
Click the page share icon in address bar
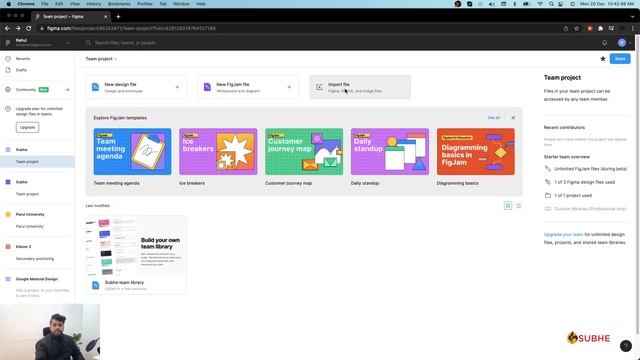click(566, 29)
